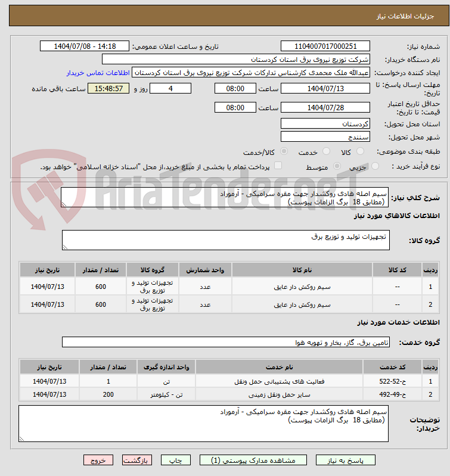The image size is (450, 476).
Task: Click quantity 200 in services table
Action: coord(108,394)
